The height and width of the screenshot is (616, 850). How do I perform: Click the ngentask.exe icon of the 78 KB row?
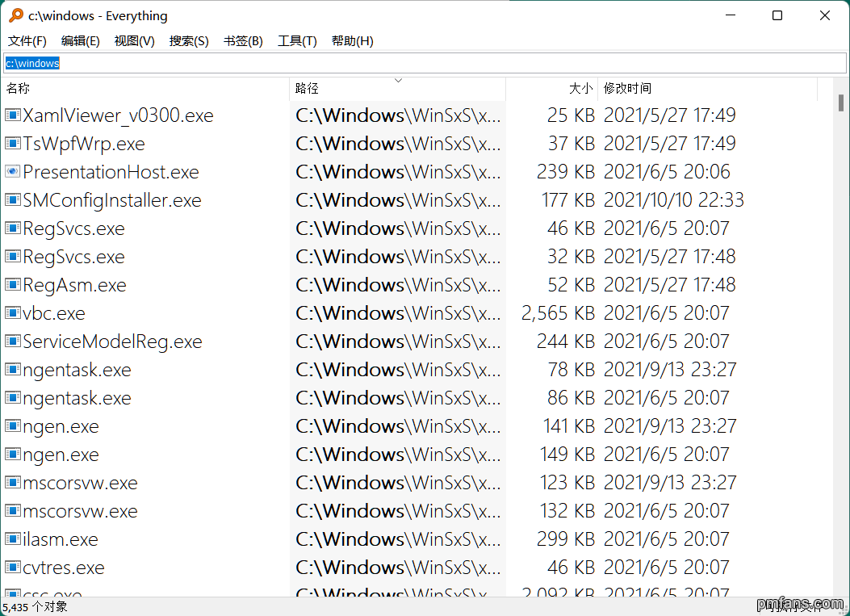pos(12,369)
